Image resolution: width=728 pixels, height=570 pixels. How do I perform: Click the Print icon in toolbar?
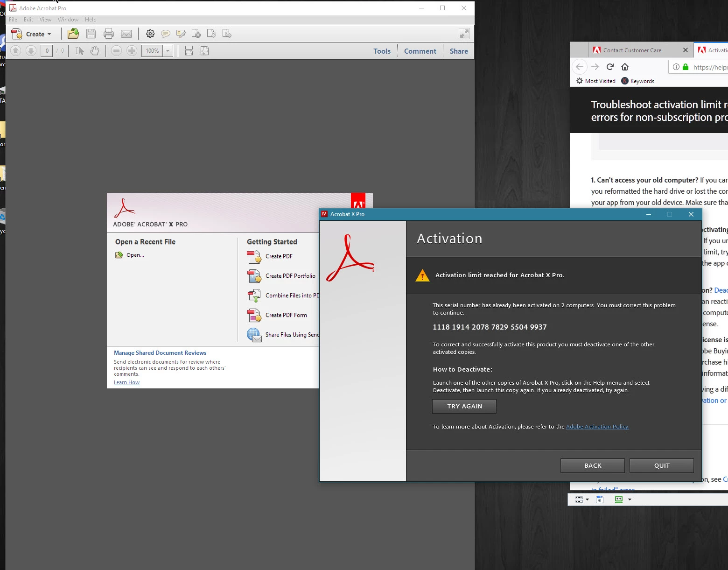(x=109, y=34)
